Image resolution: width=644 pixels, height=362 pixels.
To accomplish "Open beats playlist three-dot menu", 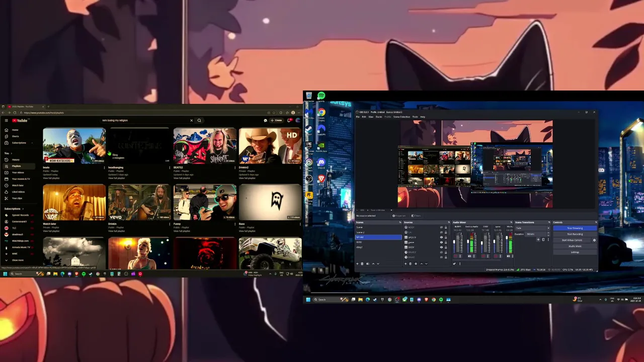I will 104,167.
